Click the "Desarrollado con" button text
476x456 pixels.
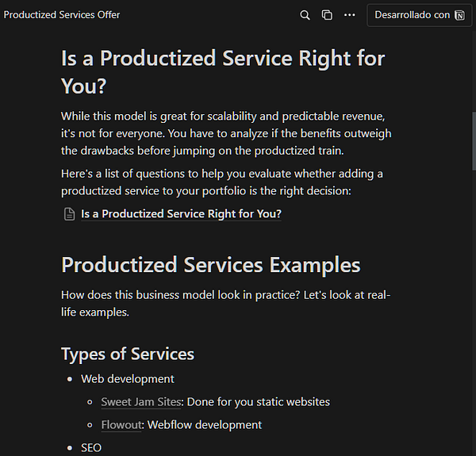point(412,15)
